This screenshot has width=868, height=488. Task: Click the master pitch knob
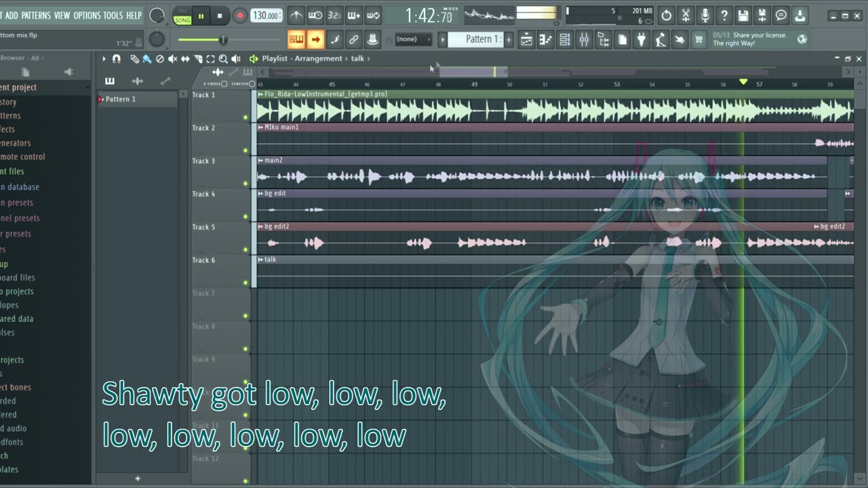[157, 39]
